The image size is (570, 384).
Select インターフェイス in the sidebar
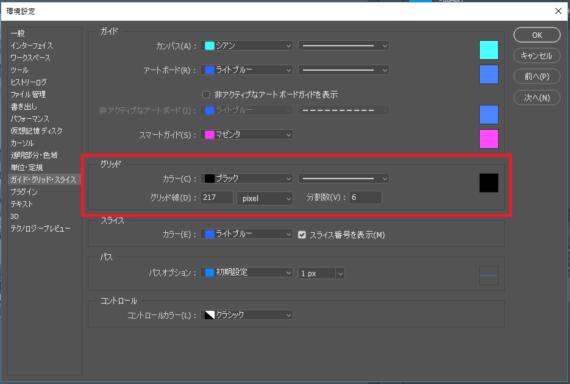32,46
